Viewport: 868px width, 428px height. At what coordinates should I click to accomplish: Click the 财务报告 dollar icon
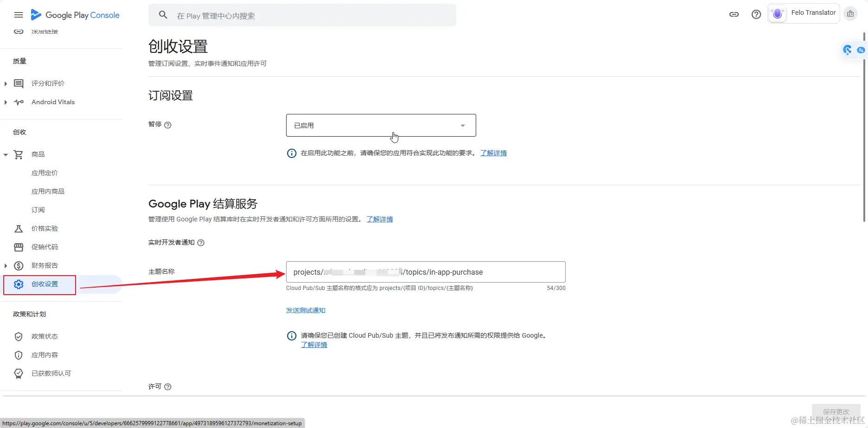pyautogui.click(x=19, y=265)
